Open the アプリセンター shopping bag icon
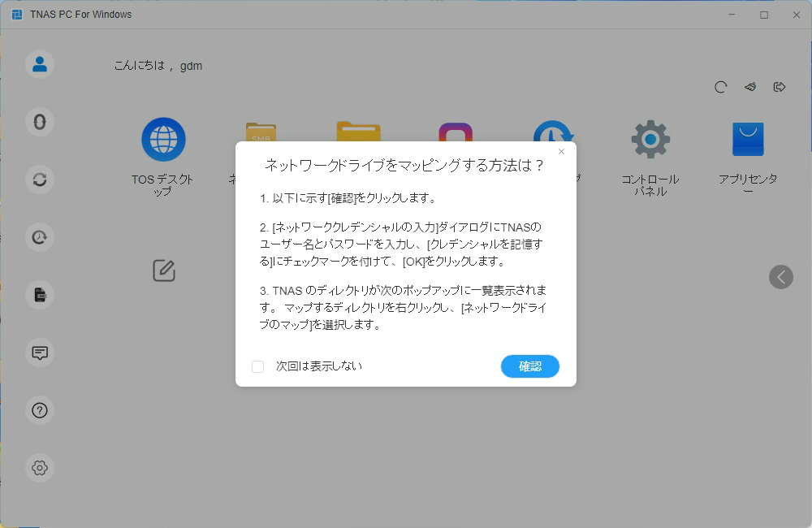This screenshot has width=812, height=528. (x=748, y=139)
